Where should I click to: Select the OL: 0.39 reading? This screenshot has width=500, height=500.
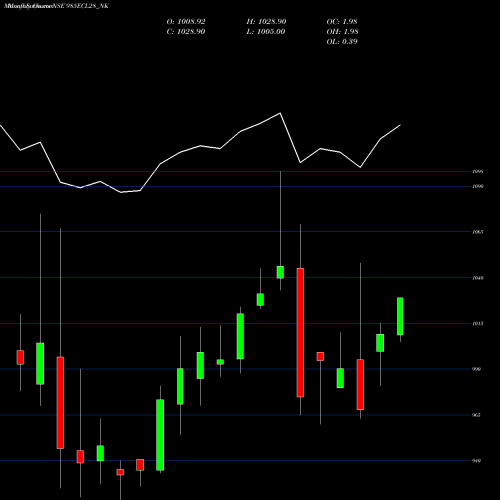click(342, 42)
